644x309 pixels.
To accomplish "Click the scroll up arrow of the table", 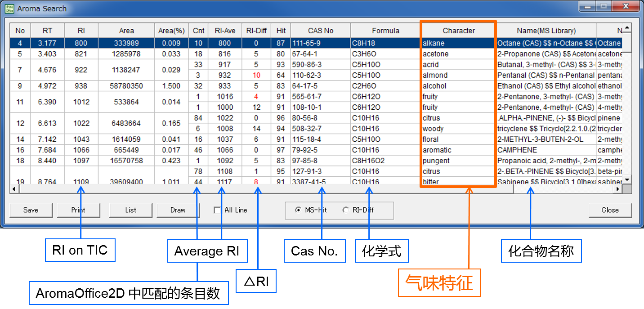I will click(627, 28).
